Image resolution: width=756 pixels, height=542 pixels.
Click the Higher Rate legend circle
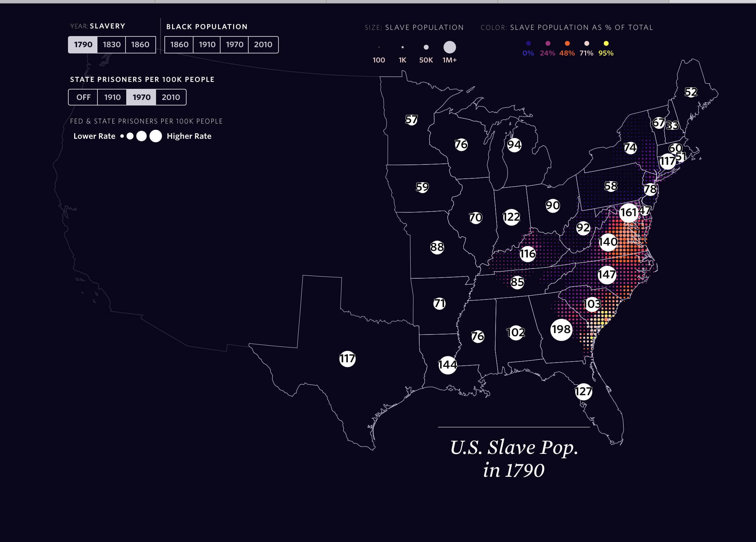click(155, 136)
